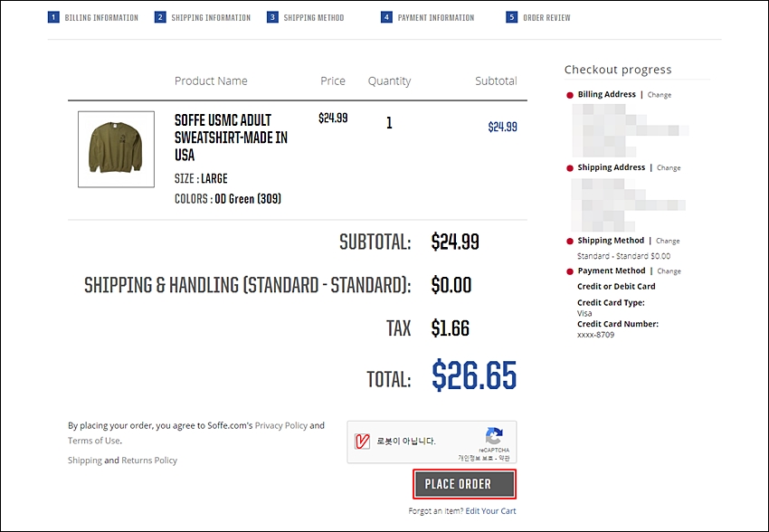
Task: Open the Billing Information step tab
Action: (x=101, y=18)
